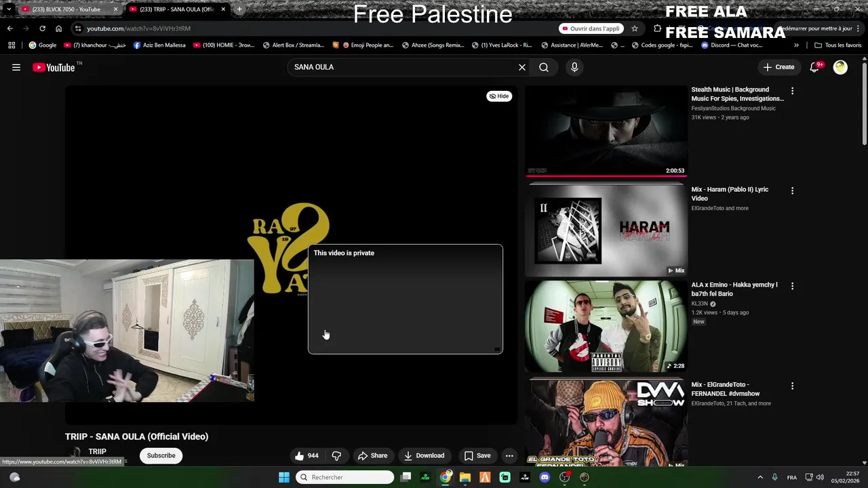Image resolution: width=868 pixels, height=488 pixels.
Task: Open the taskbar volume control
Action: click(820, 477)
